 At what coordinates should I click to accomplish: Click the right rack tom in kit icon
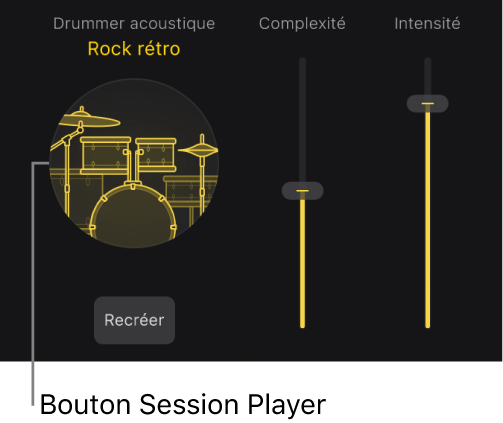(156, 155)
